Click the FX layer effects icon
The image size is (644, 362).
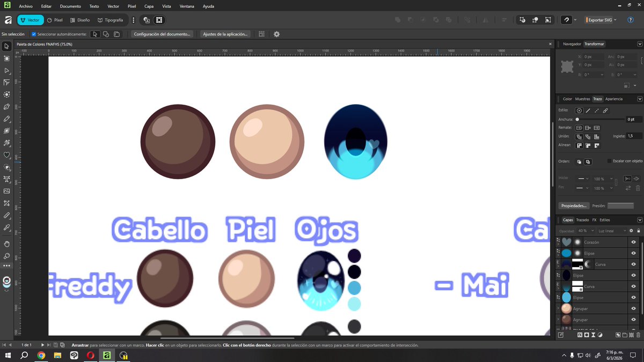coord(580,335)
